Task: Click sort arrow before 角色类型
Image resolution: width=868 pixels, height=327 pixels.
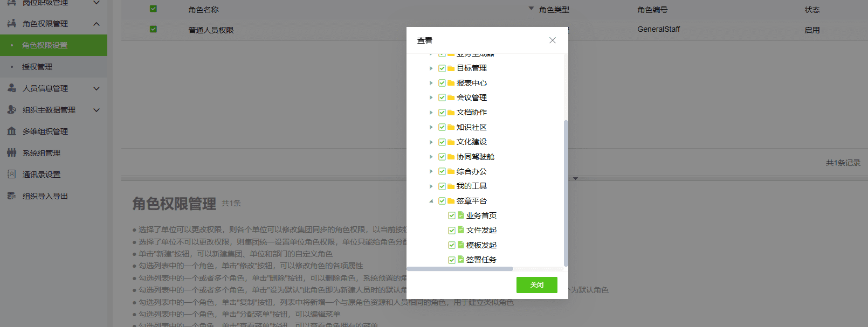Action: click(x=531, y=9)
